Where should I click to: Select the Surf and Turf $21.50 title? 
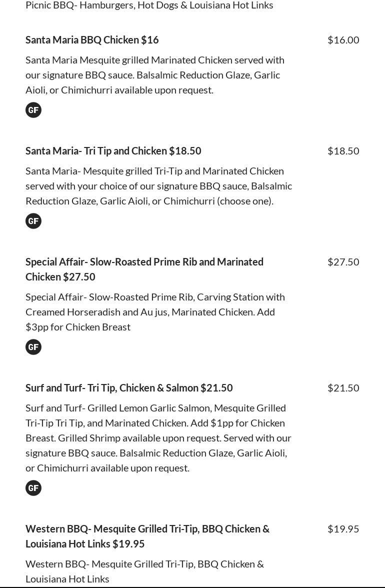point(129,388)
